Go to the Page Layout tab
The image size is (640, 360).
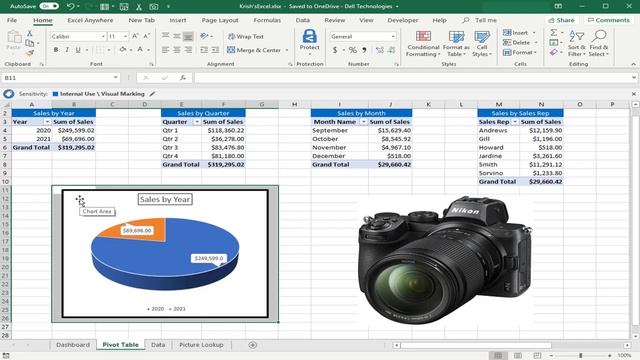point(220,20)
